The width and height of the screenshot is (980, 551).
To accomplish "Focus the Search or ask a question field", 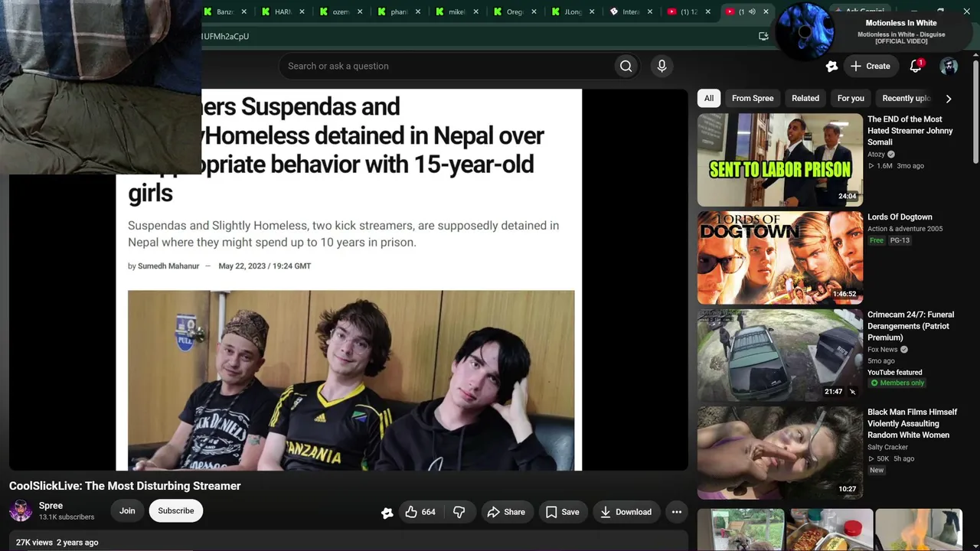I will 447,66.
